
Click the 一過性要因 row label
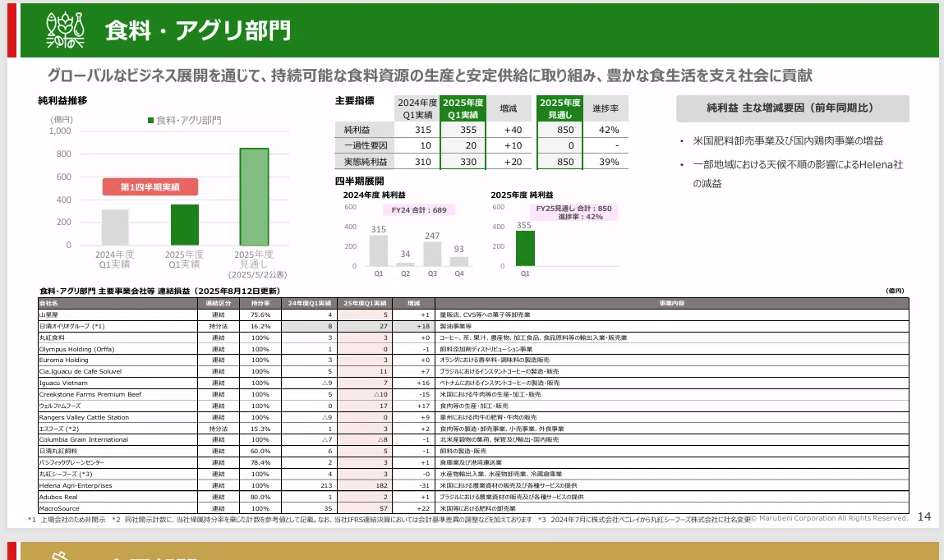point(366,145)
